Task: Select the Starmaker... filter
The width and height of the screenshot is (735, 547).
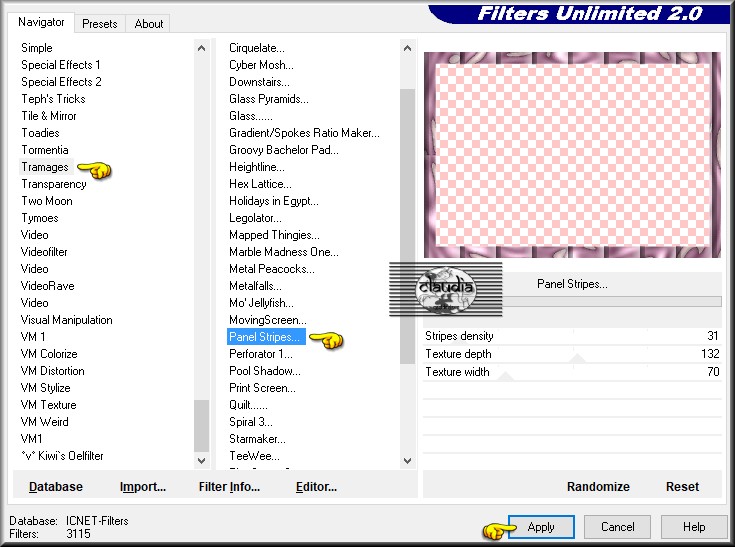Action: 257,439
